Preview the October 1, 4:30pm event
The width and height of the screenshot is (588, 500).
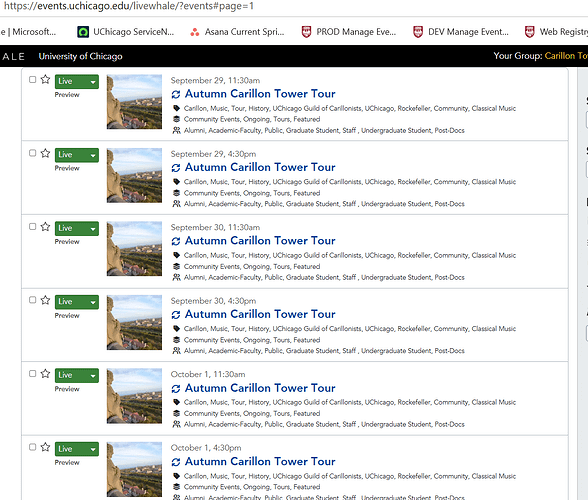(67, 463)
